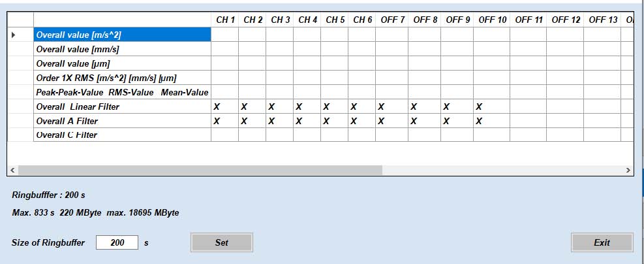Select the Overall value [m/s^2] row
Image resolution: width=644 pixels, height=264 pixels.
tap(123, 35)
